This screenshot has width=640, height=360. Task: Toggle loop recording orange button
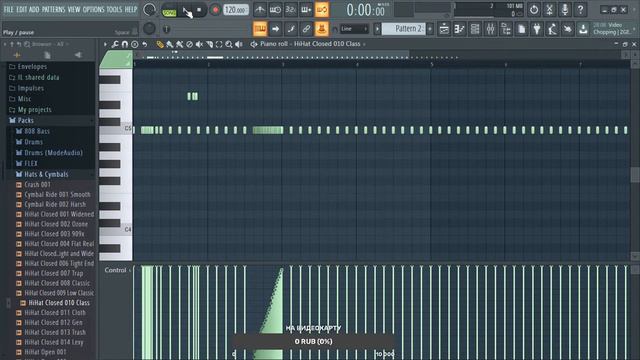tap(322, 9)
